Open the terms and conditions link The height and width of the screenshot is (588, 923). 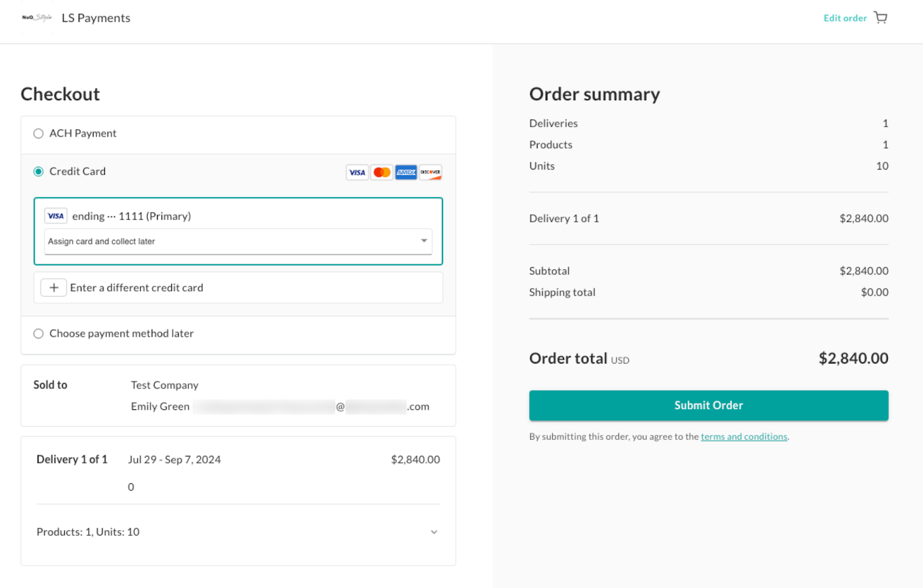(744, 437)
